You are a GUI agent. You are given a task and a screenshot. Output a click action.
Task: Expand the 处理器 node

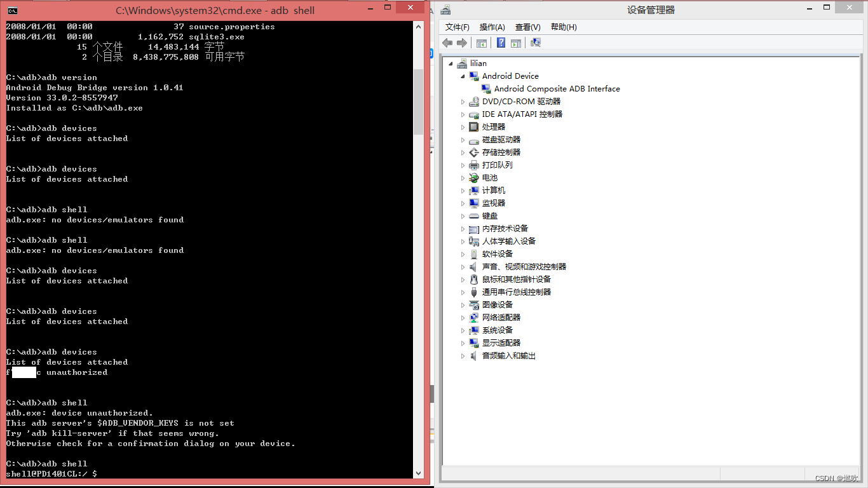(463, 127)
